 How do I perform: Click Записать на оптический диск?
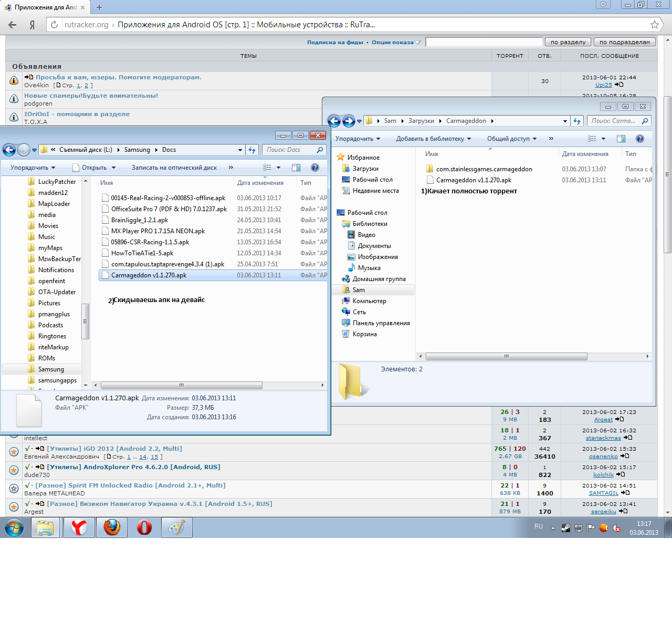click(174, 168)
